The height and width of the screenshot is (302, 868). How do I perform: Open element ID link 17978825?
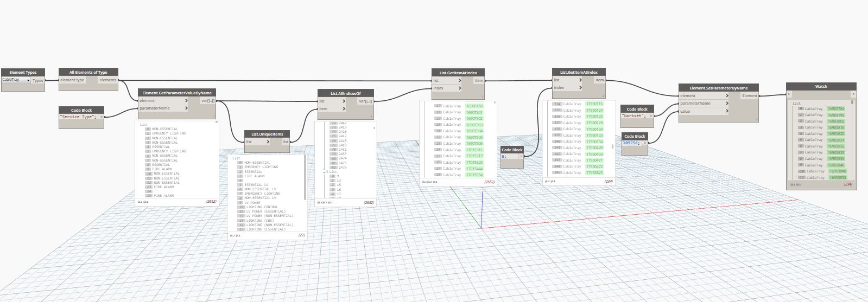[x=594, y=172]
